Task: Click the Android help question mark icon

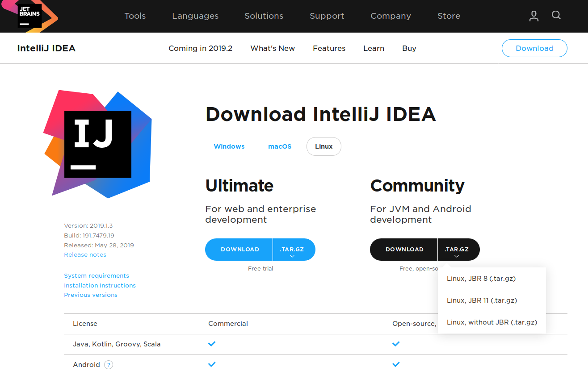Action: pos(109,365)
